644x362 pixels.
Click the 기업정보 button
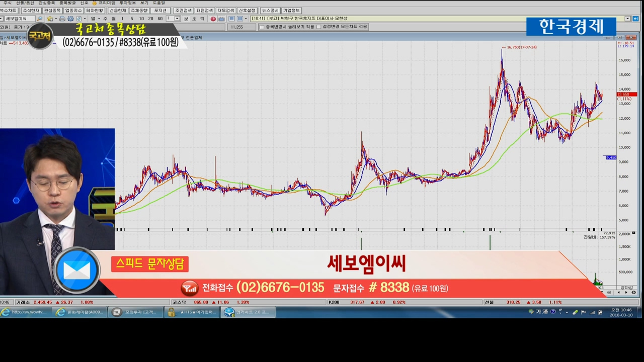click(291, 11)
